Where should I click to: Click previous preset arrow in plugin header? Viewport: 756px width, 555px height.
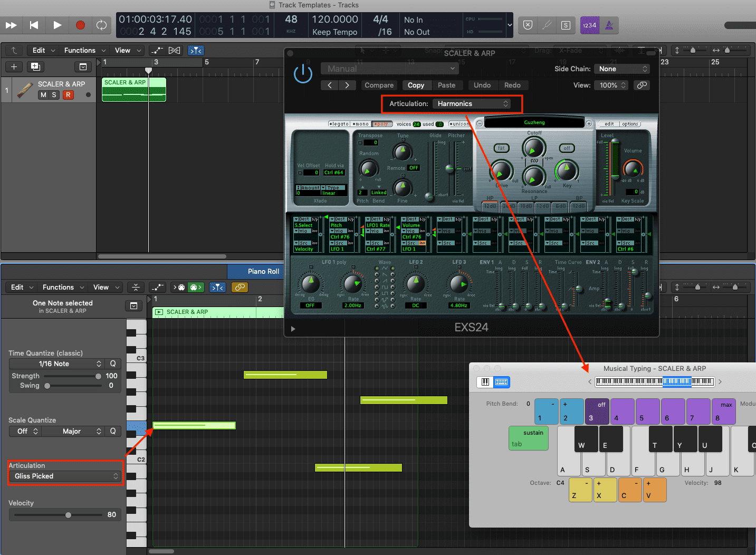click(x=330, y=85)
